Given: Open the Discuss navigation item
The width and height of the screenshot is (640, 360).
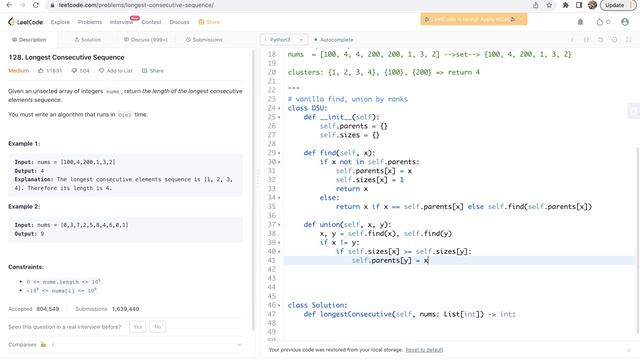Looking at the screenshot, I should click(179, 22).
